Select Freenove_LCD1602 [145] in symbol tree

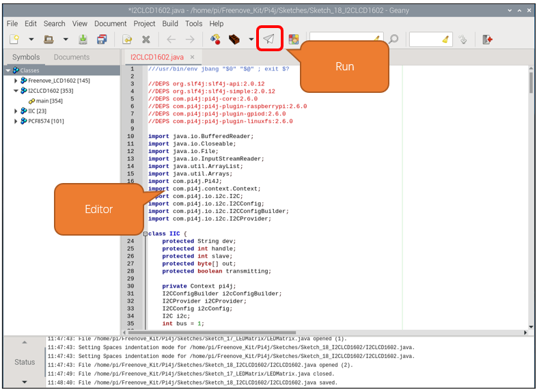59,81
